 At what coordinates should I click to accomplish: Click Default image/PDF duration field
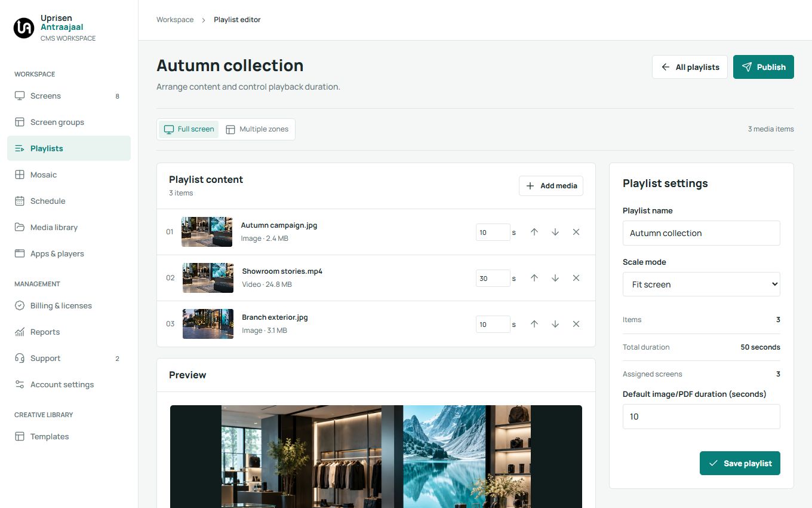pyautogui.click(x=701, y=417)
